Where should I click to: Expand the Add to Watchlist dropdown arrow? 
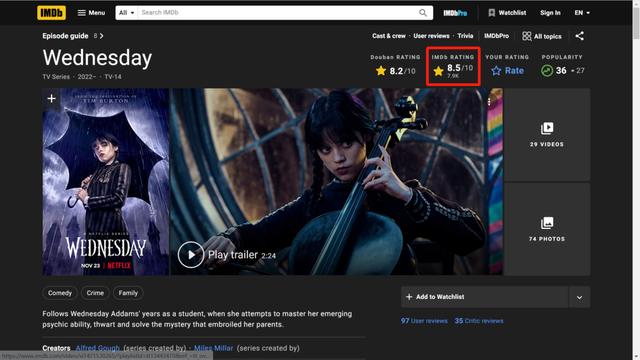click(x=580, y=297)
